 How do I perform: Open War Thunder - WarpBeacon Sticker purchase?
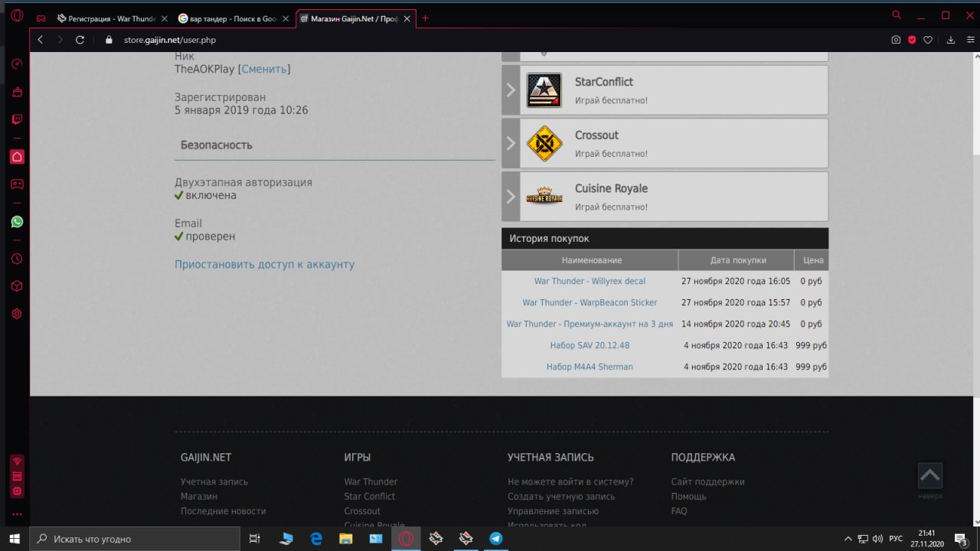[590, 302]
